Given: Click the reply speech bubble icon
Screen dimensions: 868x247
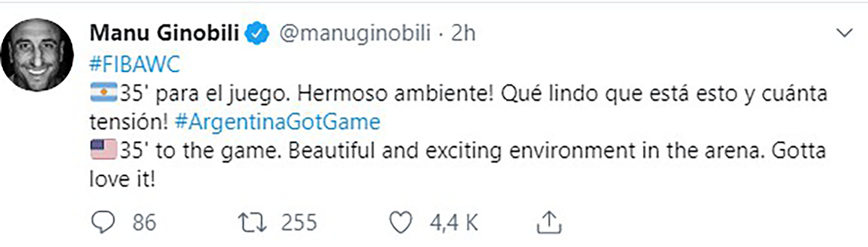Looking at the screenshot, I should tap(103, 223).
